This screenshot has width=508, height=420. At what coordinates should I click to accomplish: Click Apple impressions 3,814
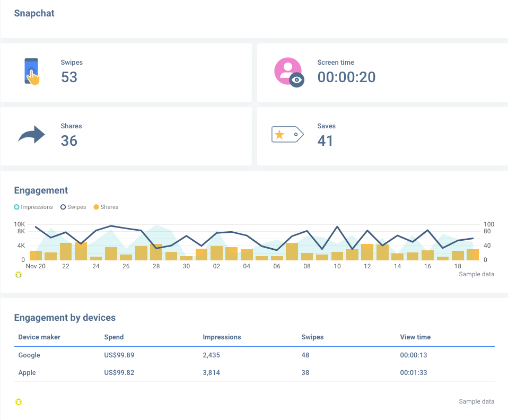[211, 373]
